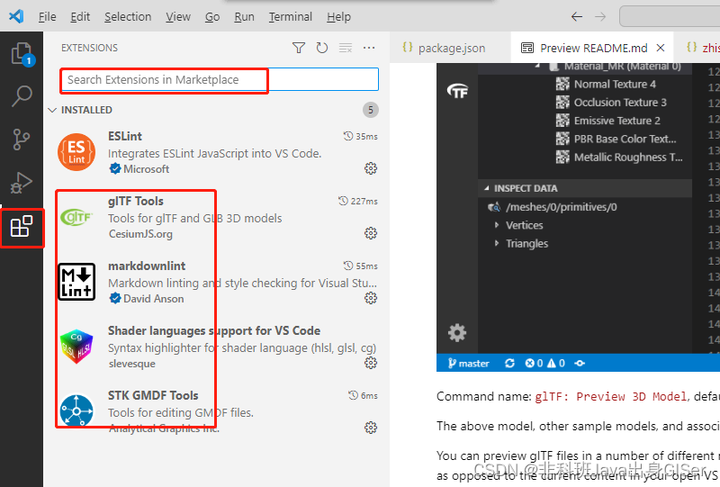Open manage gear for ESLint extension

[371, 168]
